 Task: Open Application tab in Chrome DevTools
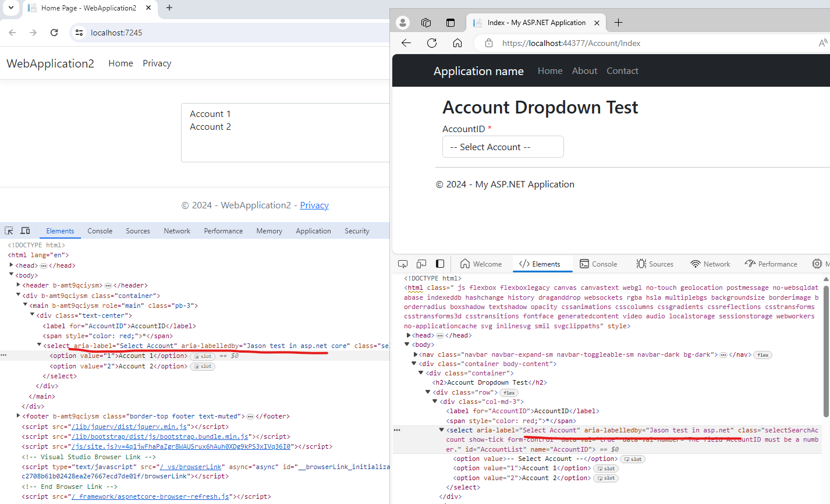[x=313, y=231]
